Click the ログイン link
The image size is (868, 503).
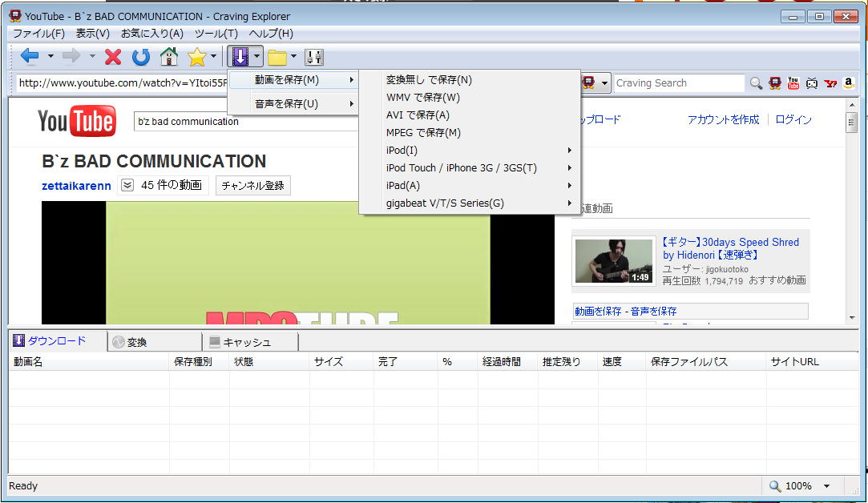pos(793,119)
